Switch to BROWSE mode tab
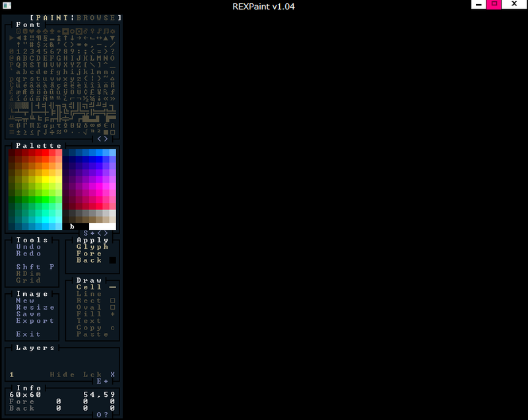The image size is (528, 420). (x=96, y=18)
